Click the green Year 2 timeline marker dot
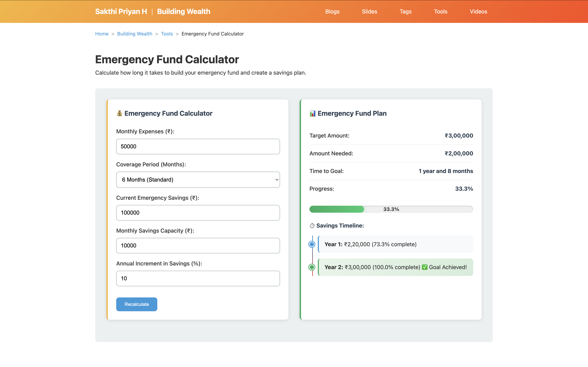588x367 pixels. point(312,267)
